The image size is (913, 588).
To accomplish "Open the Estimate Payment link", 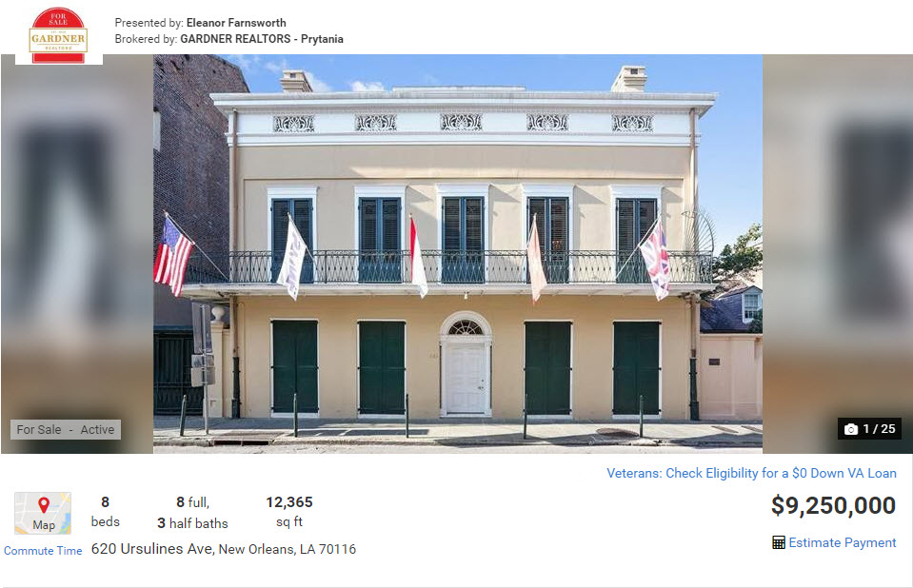I will 842,542.
